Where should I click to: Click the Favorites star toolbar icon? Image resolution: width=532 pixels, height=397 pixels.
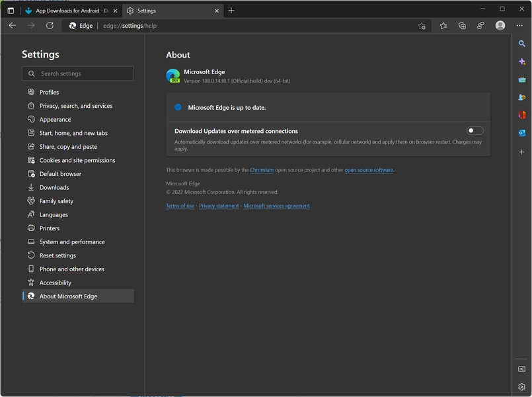[x=443, y=26]
